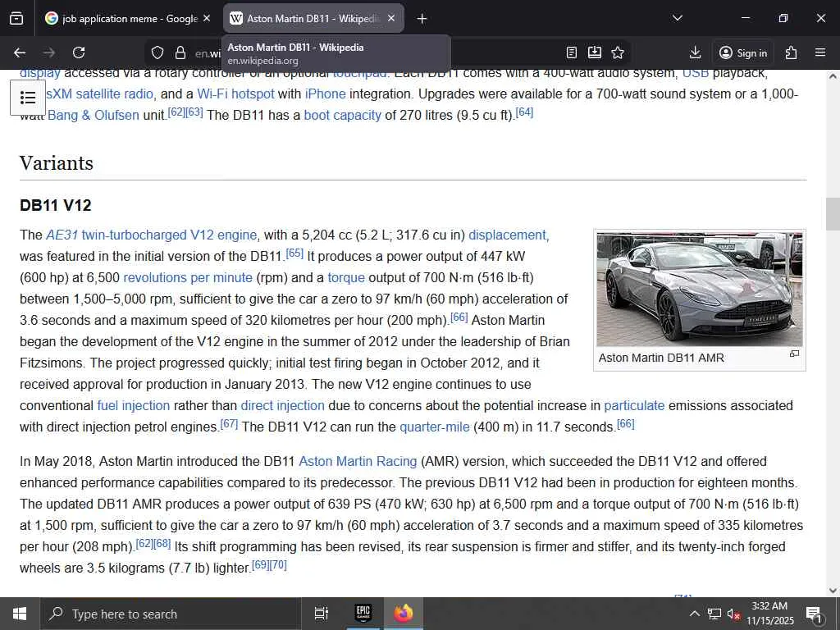The width and height of the screenshot is (840, 630).
Task: Jump to citation 64
Action: point(524,112)
